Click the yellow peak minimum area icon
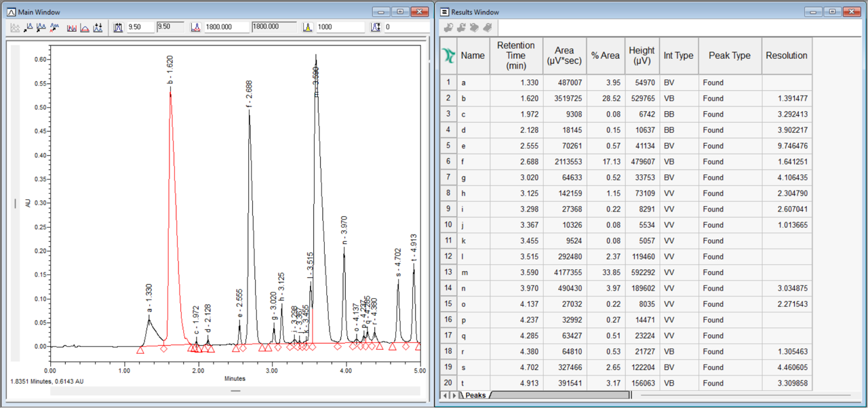 point(307,28)
